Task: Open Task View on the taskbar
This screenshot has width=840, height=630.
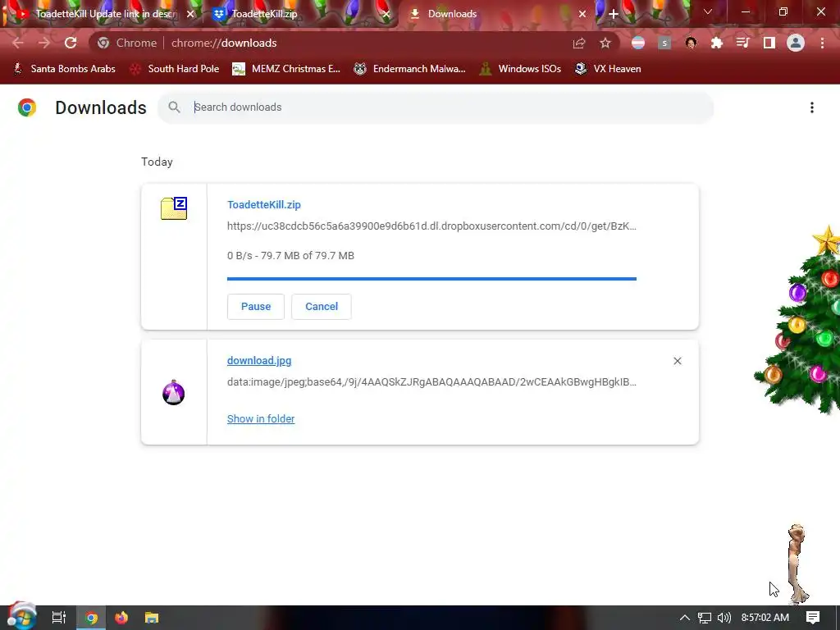Action: click(59, 618)
